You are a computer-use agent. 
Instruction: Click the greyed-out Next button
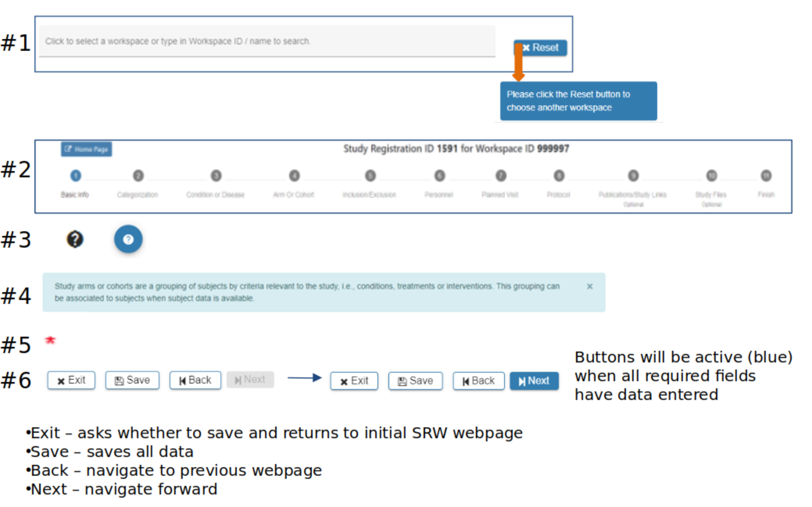pyautogui.click(x=250, y=380)
